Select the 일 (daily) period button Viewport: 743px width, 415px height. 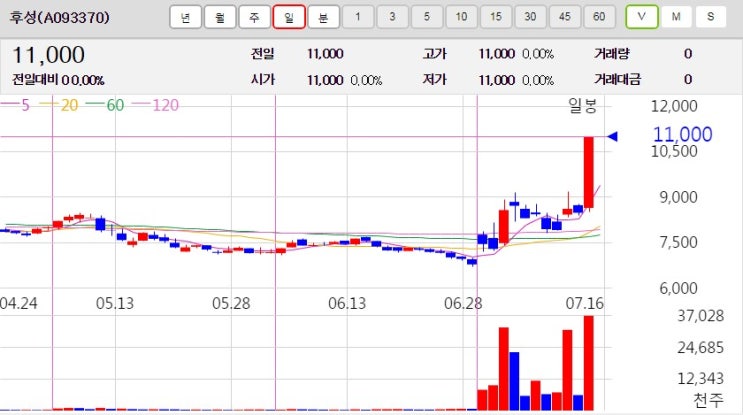tap(289, 17)
